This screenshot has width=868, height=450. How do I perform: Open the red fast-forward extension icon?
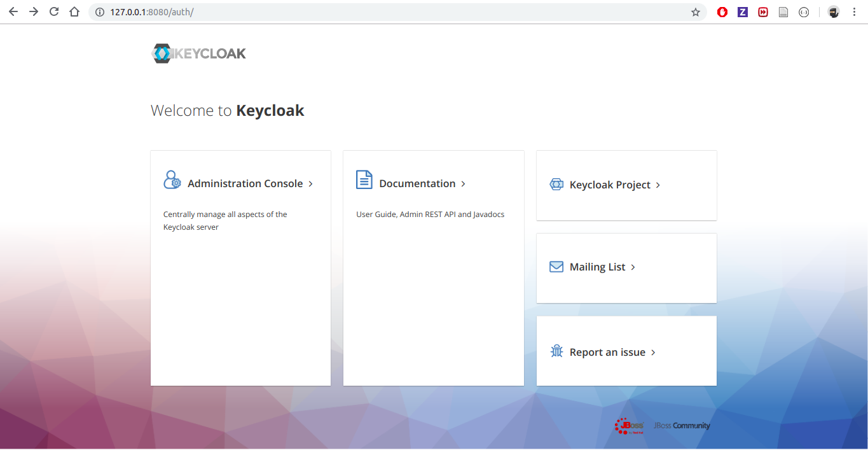763,12
